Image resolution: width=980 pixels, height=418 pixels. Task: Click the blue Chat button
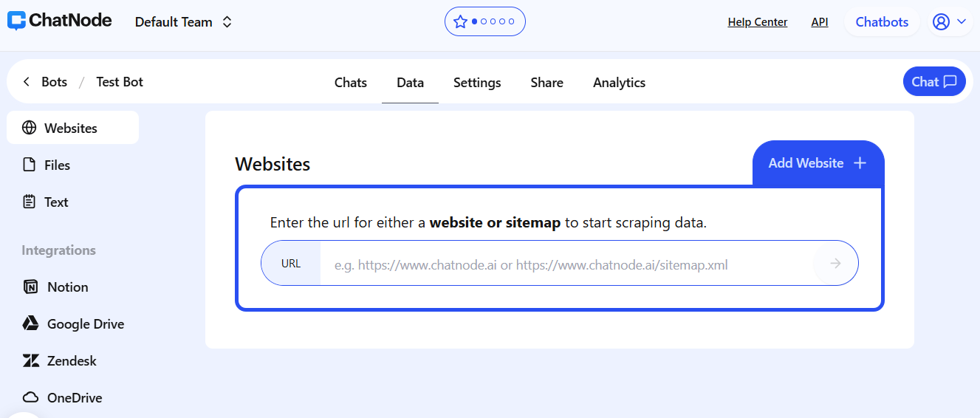click(934, 81)
